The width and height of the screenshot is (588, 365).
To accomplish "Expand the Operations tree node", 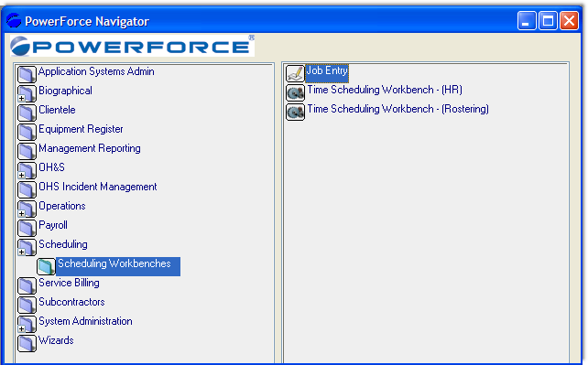I will pos(21,214).
